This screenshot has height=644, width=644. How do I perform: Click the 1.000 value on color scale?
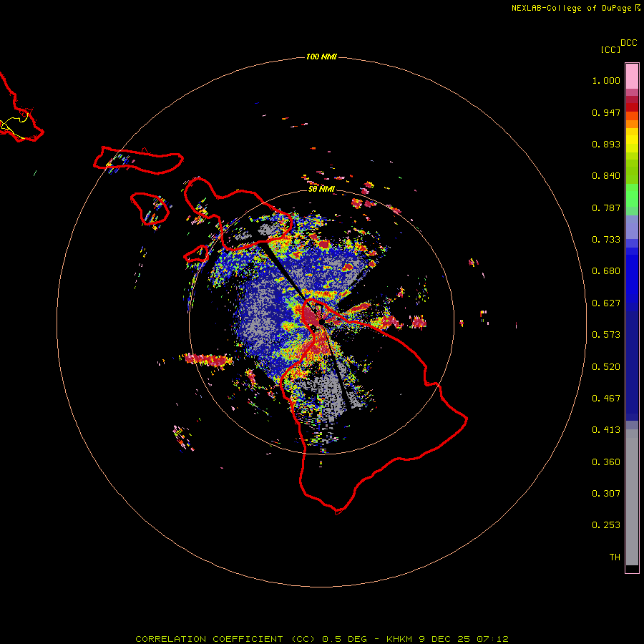tap(606, 80)
